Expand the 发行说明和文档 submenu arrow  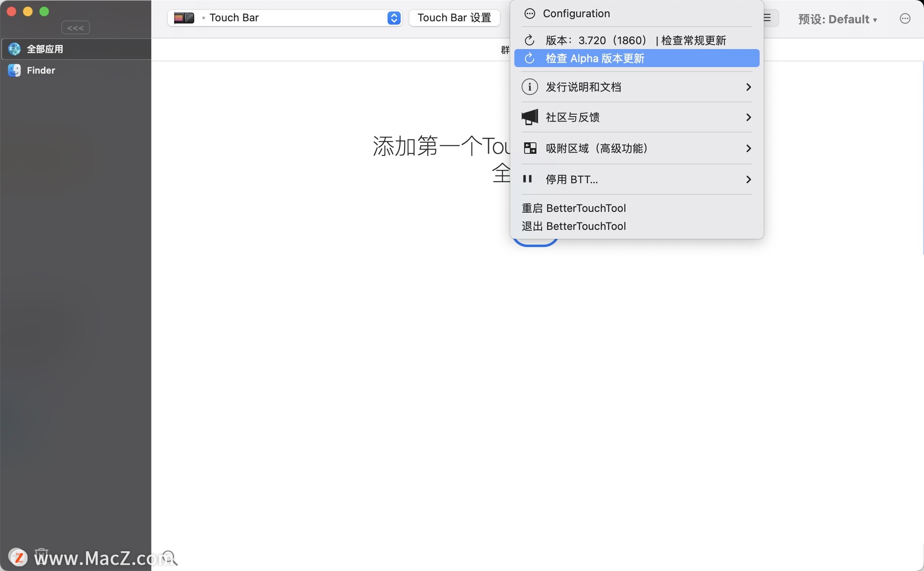[x=748, y=87]
